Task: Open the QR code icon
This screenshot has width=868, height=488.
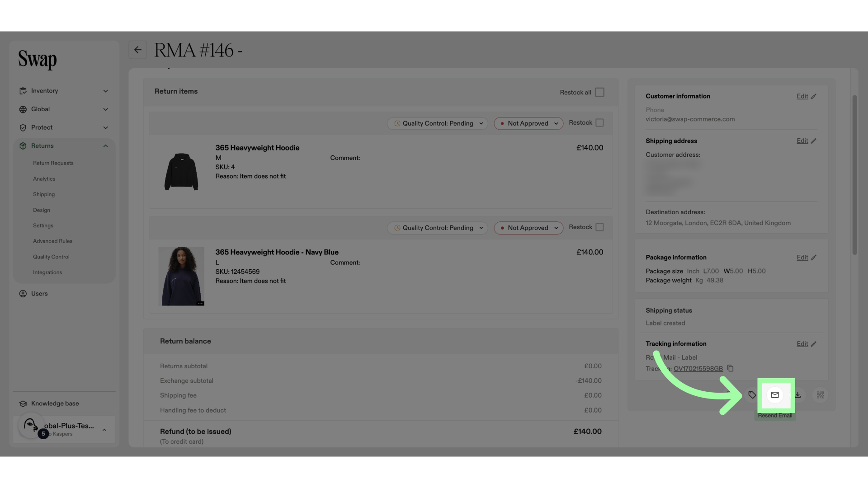Action: [x=820, y=395]
